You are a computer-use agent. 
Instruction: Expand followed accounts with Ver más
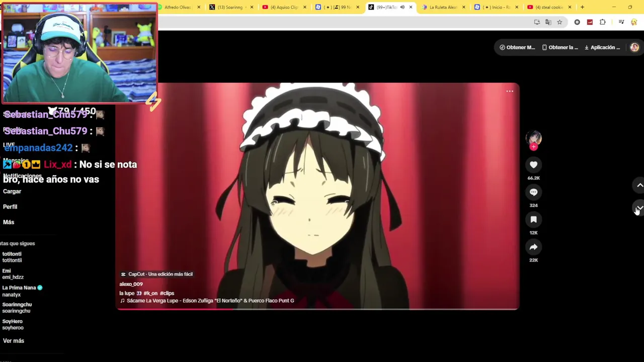[x=14, y=341]
